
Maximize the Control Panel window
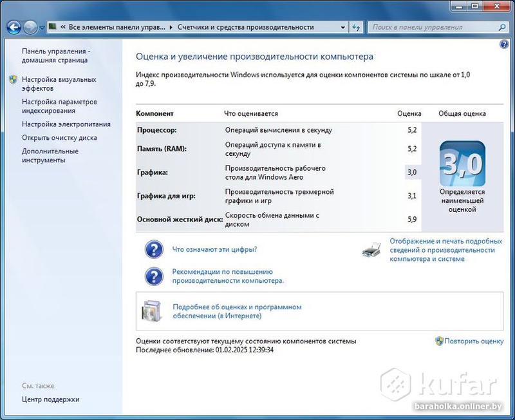pos(475,6)
